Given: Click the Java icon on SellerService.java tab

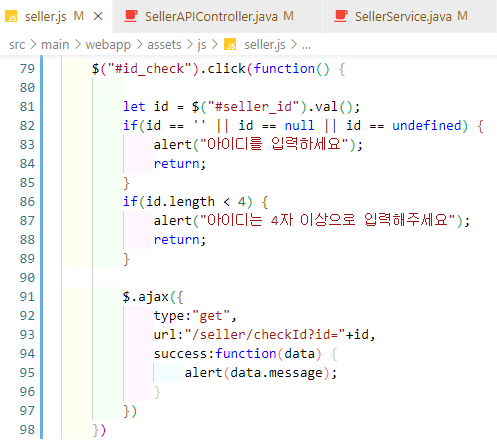Looking at the screenshot, I should tap(341, 16).
